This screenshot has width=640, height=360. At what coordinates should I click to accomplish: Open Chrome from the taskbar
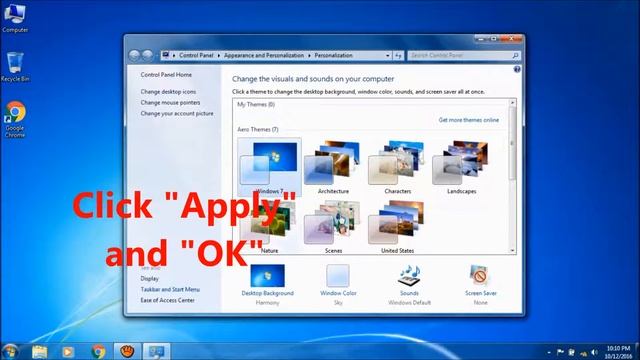(x=98, y=351)
